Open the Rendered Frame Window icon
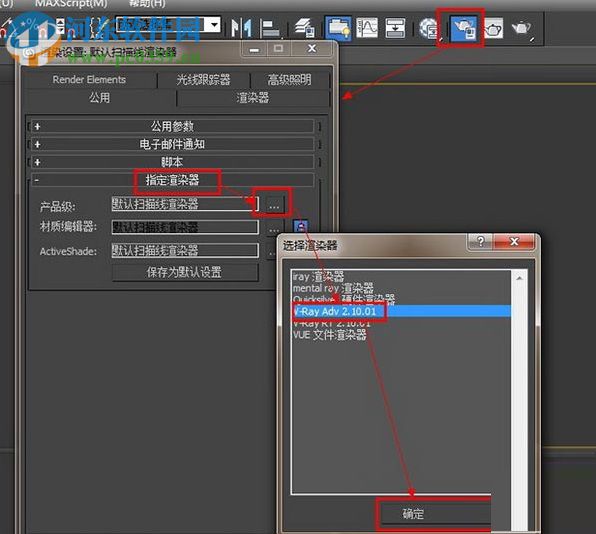This screenshot has width=596, height=534. click(493, 29)
